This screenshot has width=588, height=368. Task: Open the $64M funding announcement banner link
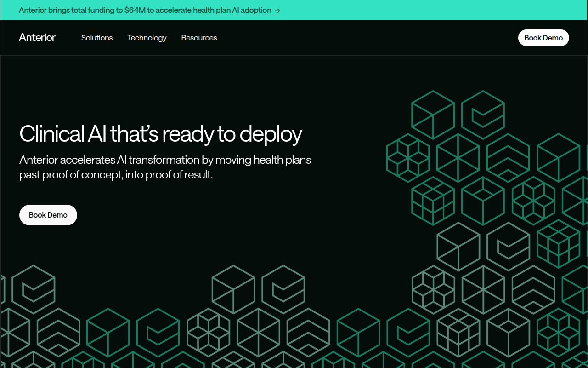pos(149,10)
